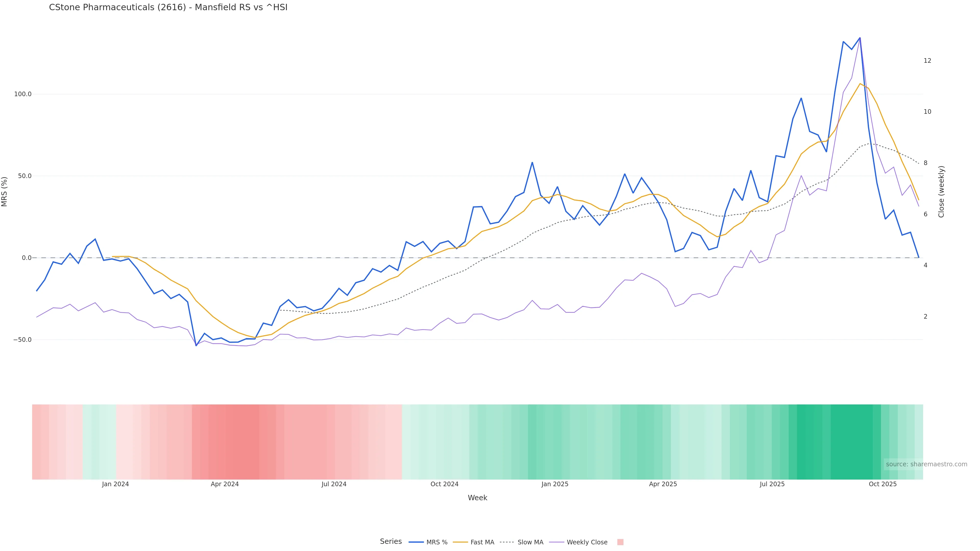Click the Jan 2025 axis tick label
980x551 pixels.
click(x=555, y=484)
